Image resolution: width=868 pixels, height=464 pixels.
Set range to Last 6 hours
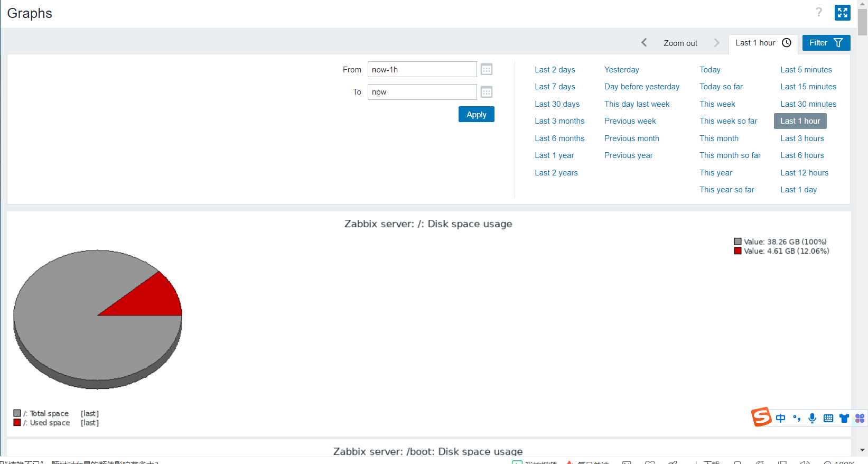pos(802,155)
